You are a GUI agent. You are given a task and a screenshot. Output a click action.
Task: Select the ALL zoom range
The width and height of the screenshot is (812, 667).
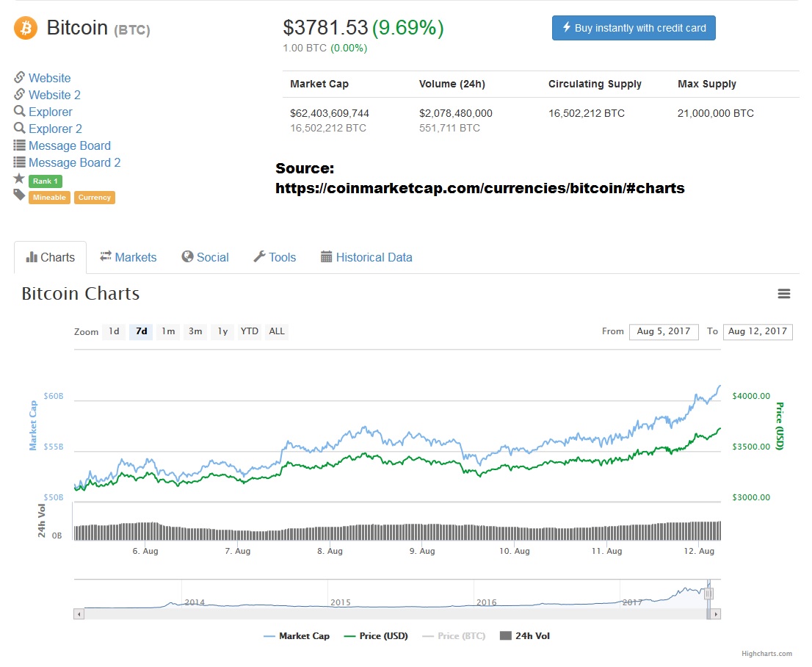tap(277, 331)
